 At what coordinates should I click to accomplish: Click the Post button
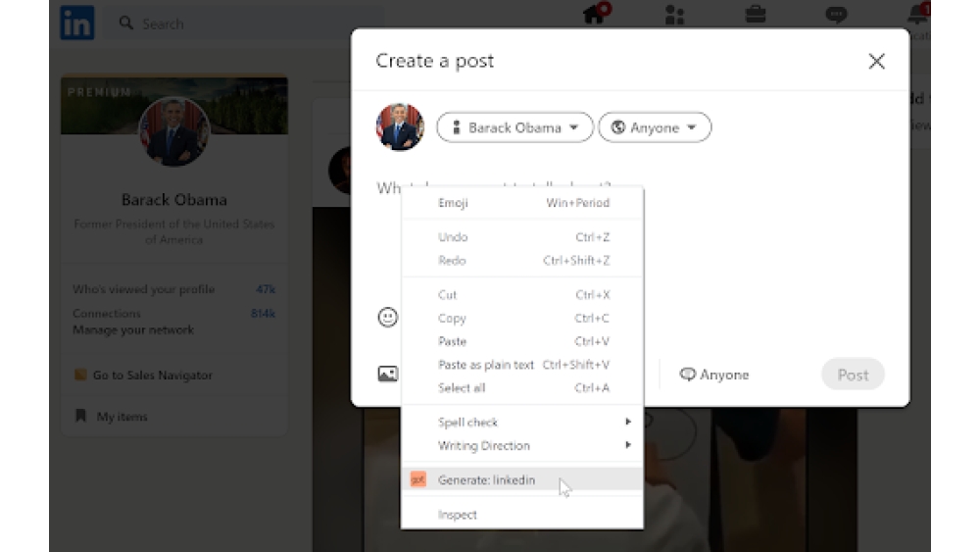point(853,375)
